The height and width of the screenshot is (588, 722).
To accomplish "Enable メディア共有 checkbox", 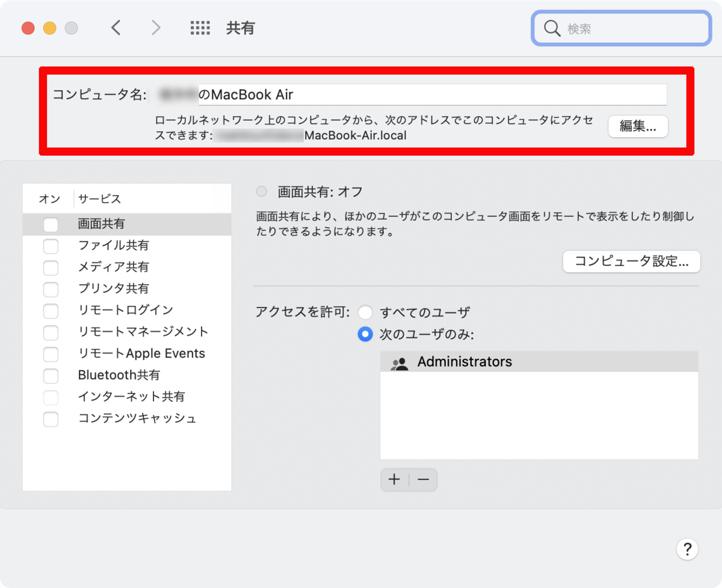I will tap(51, 268).
